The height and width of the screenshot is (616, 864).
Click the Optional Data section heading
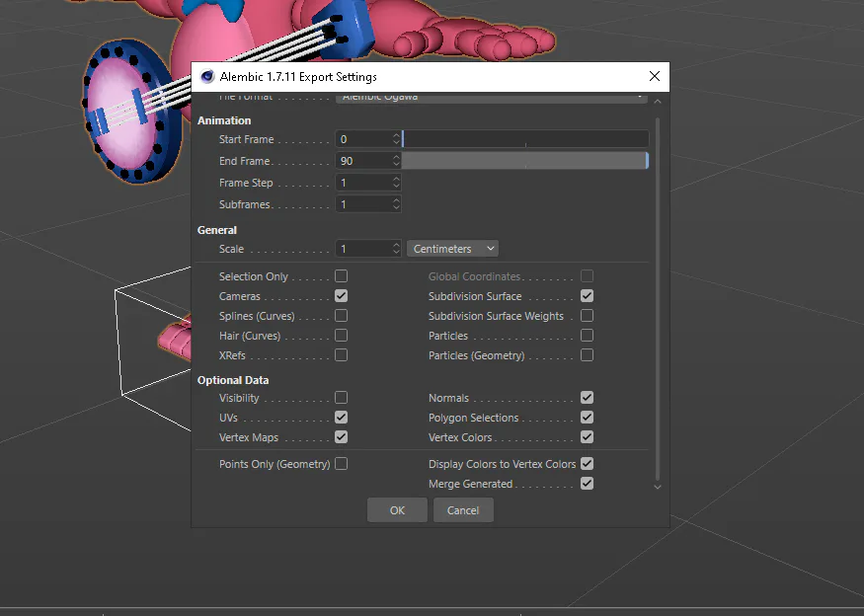[233, 380]
